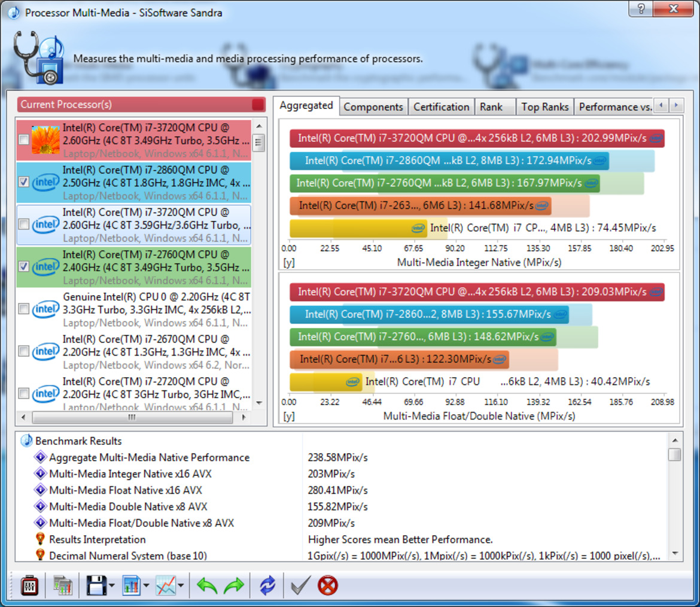Click red i7-3720QM 202.99MPix/s integer bar
Image resolution: width=700 pixels, height=607 pixels.
[x=477, y=138]
